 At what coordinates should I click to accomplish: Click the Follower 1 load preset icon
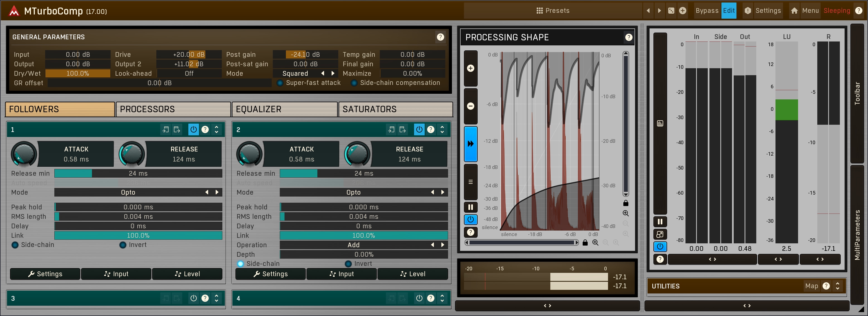166,129
